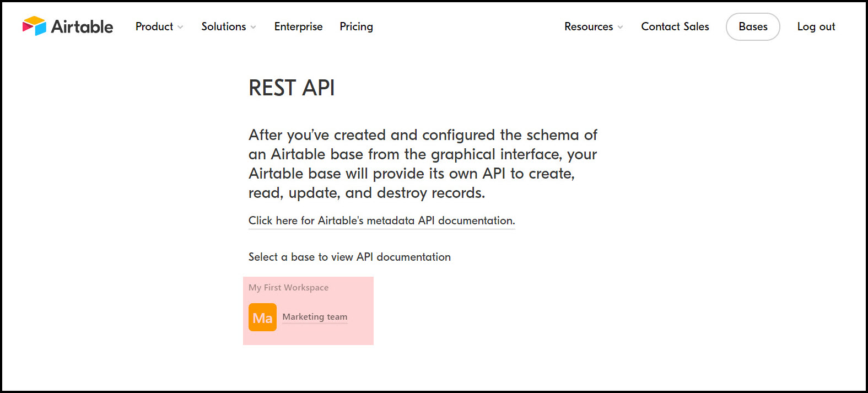Open the orange Ma base icon
The width and height of the screenshot is (868, 393).
click(x=262, y=317)
